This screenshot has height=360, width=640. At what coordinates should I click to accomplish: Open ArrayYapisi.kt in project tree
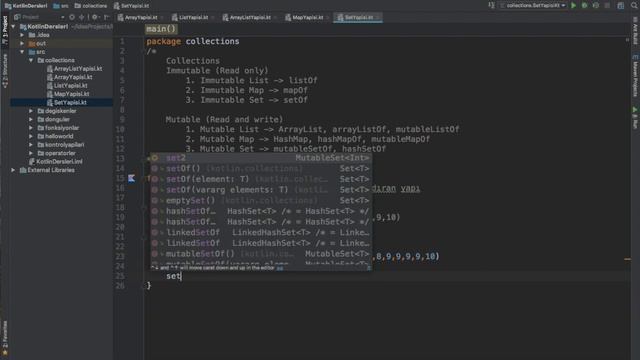coord(70,77)
